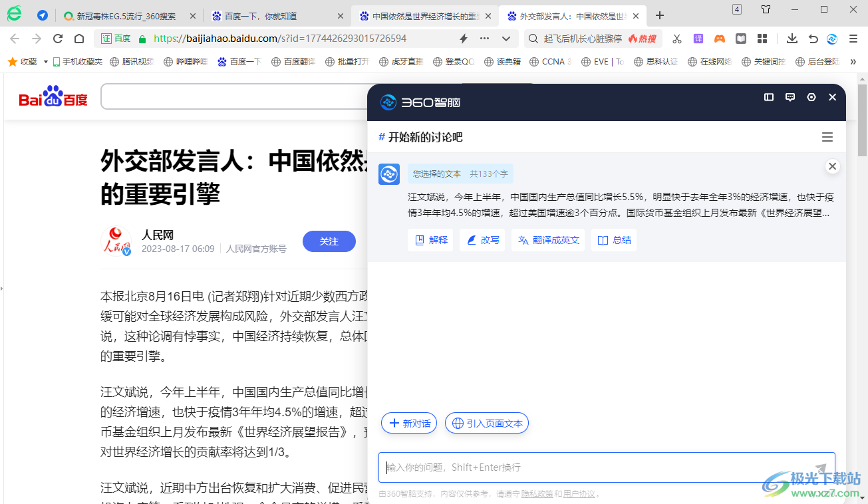The height and width of the screenshot is (504, 868).
Task: Open the download manager icon
Action: 792,39
